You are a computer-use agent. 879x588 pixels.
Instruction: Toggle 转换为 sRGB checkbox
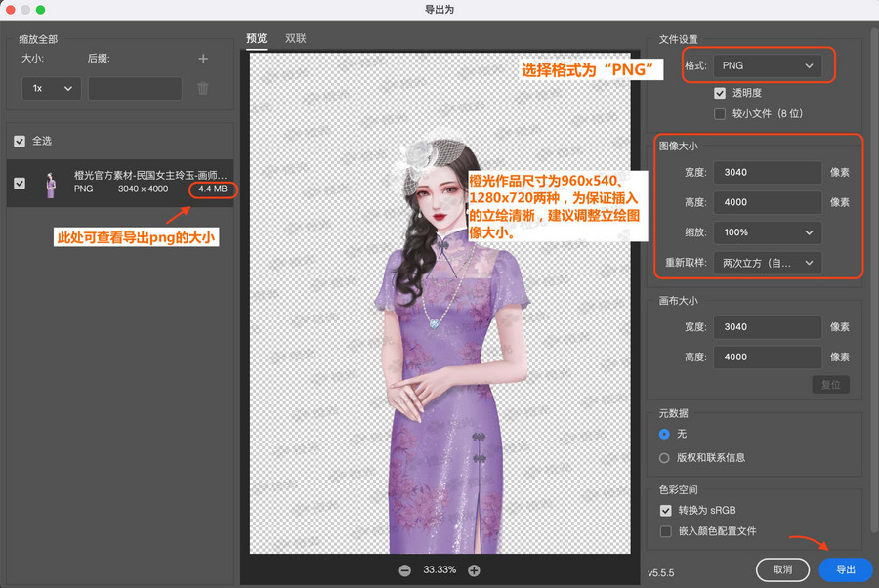(x=665, y=511)
